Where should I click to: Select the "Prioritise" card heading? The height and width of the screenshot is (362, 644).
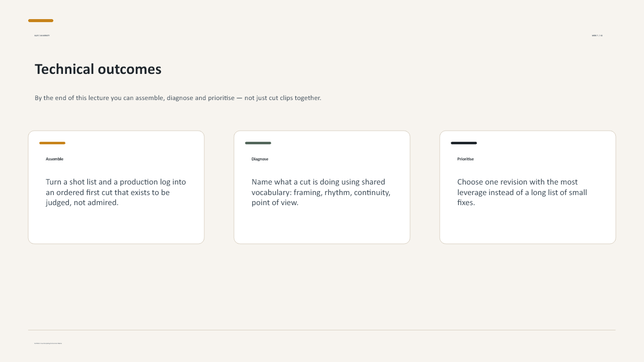tap(465, 159)
